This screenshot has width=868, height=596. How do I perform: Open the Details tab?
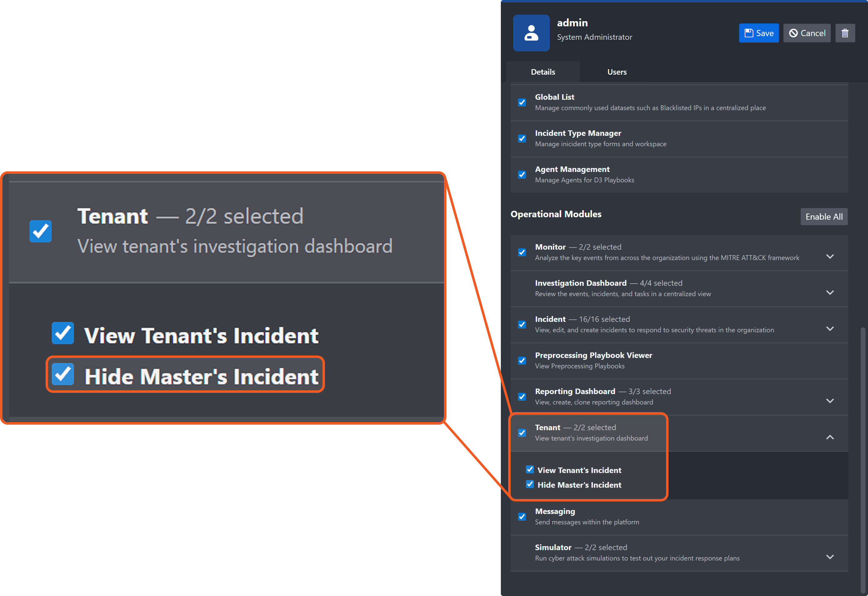(543, 72)
